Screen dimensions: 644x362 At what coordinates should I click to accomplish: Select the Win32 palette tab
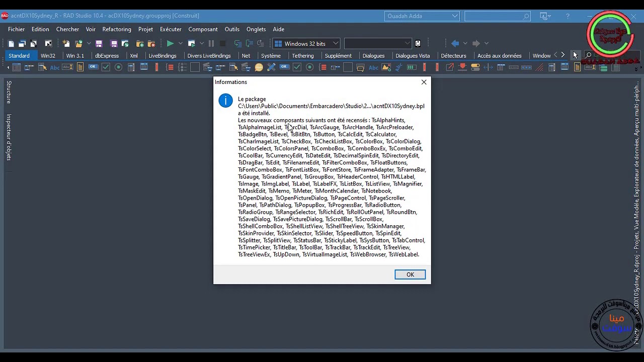coord(48,56)
